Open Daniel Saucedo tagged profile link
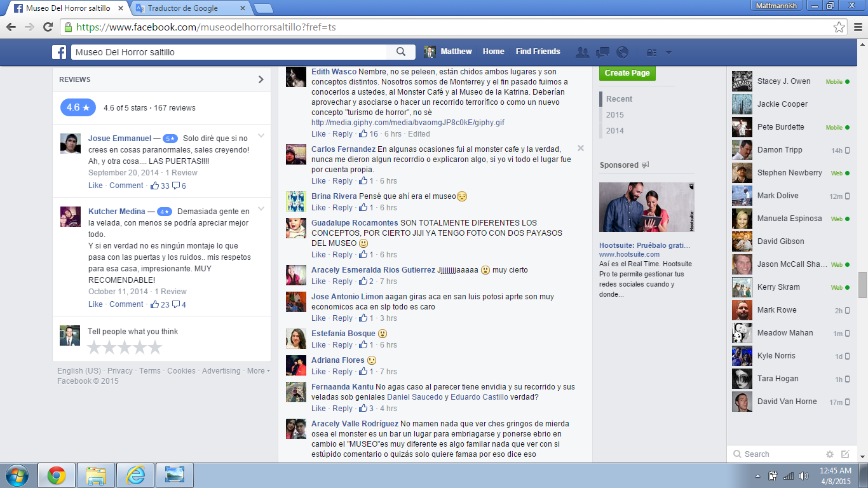 click(415, 397)
